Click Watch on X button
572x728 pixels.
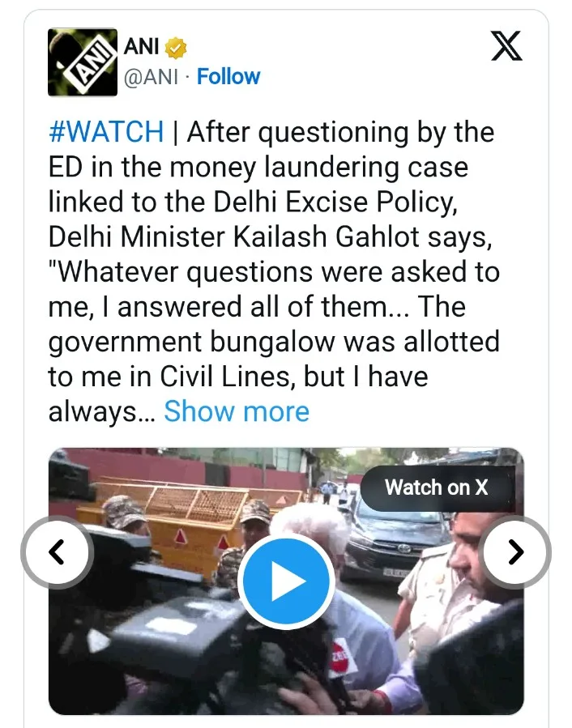[437, 487]
